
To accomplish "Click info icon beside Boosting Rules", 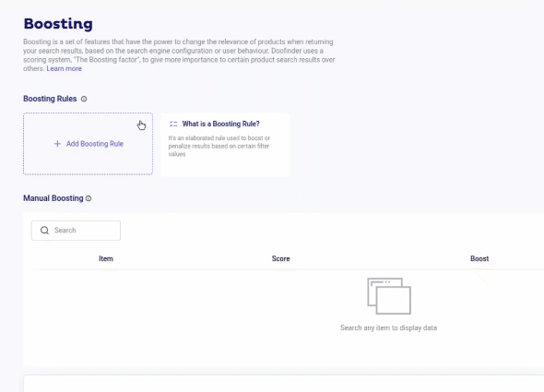I will tap(84, 99).
